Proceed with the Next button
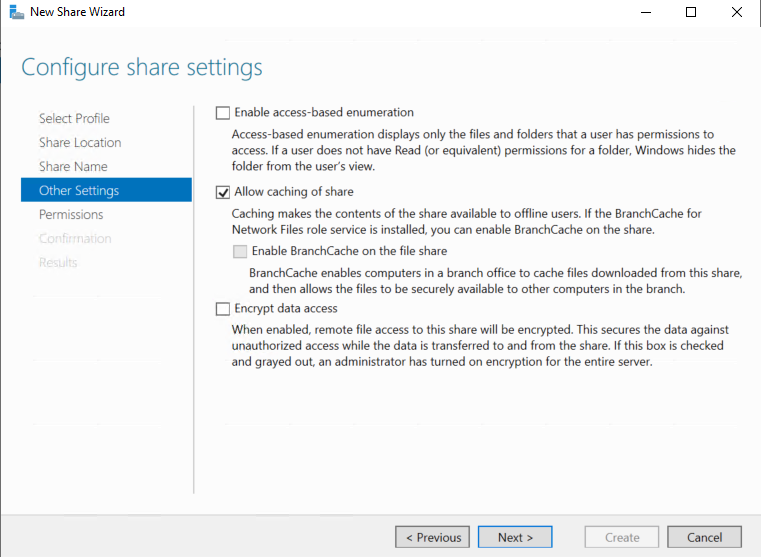 tap(514, 537)
